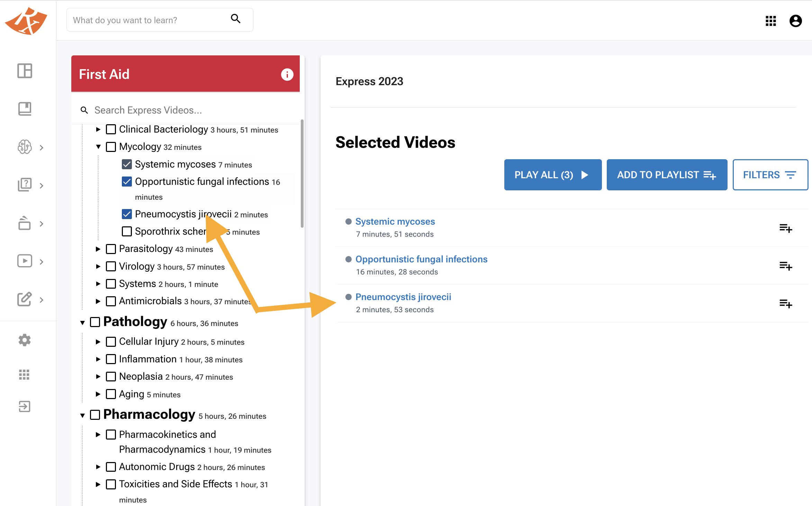812x506 pixels.
Task: Check the Virology checkbox
Action: [x=111, y=266]
